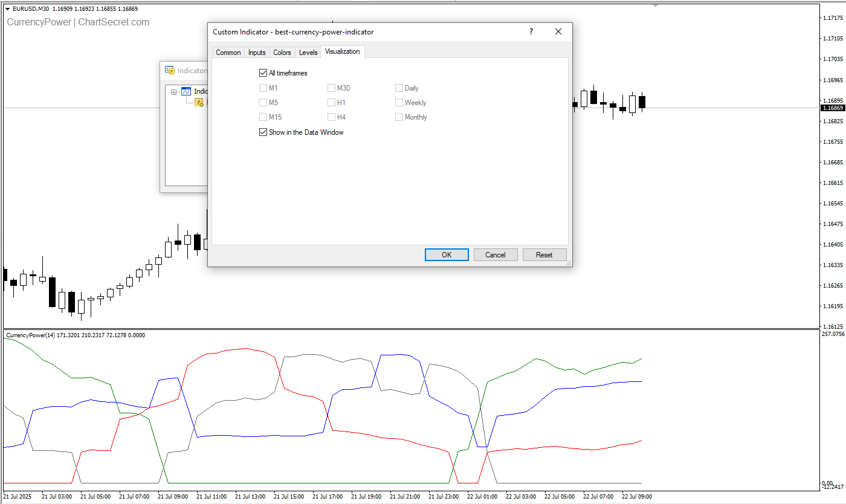This screenshot has height=504, width=846.
Task: Click the Reset button
Action: 544,255
